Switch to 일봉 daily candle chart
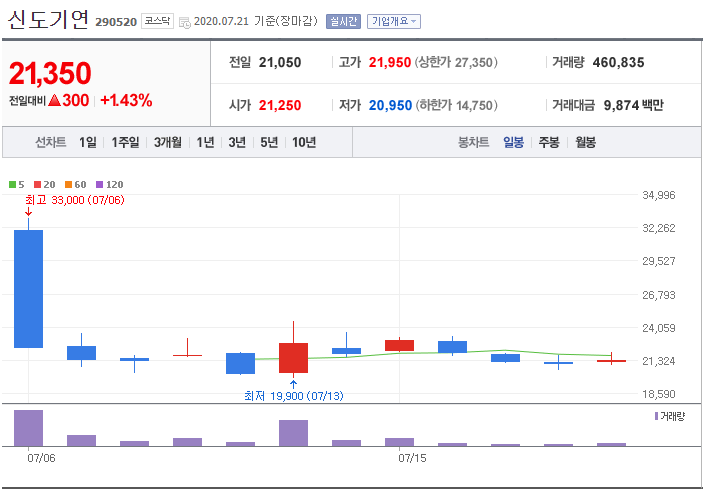This screenshot has height=489, width=703. coord(513,143)
